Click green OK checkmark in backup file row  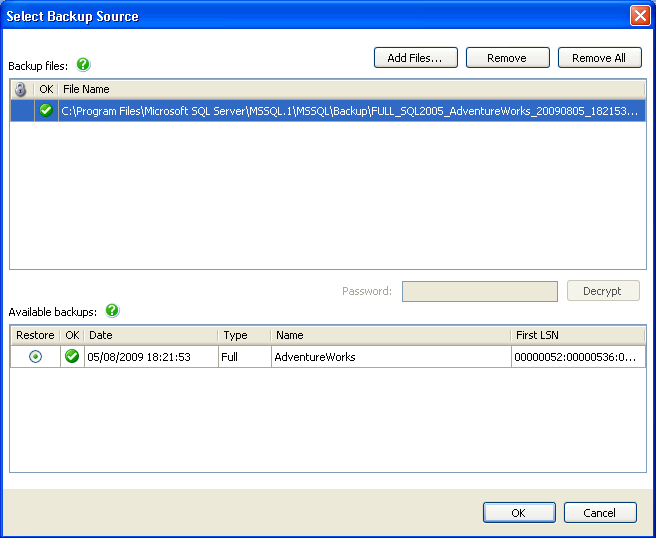click(x=46, y=110)
